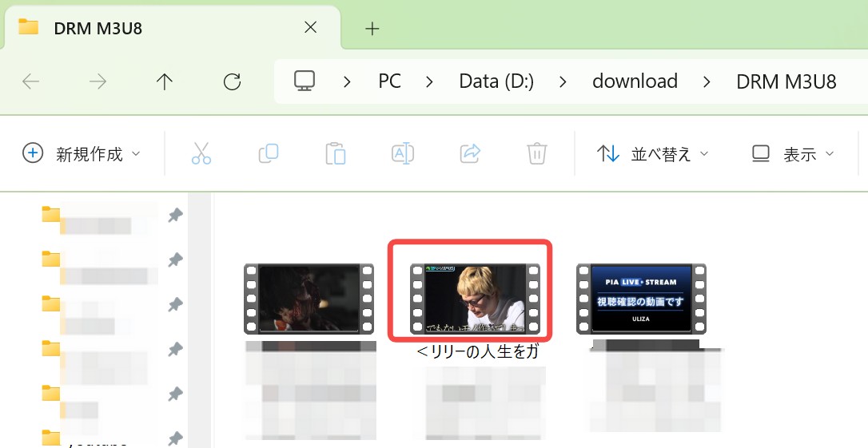Screen dimensions: 868x448
Task: Click the Paste clipboard icon
Action: coord(336,153)
